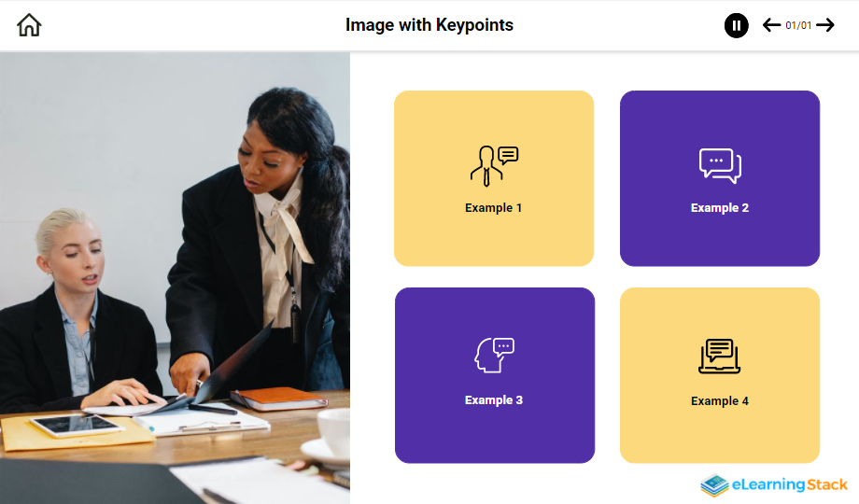Click the laptop message icon in Example 4
Viewport: 859px width, 504px height.
coord(719,357)
